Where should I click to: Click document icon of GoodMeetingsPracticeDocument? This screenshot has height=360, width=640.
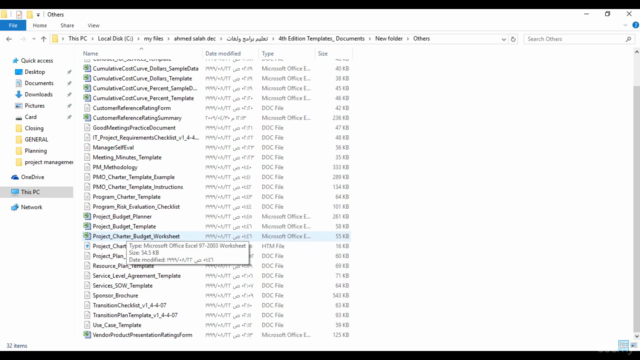(x=87, y=127)
